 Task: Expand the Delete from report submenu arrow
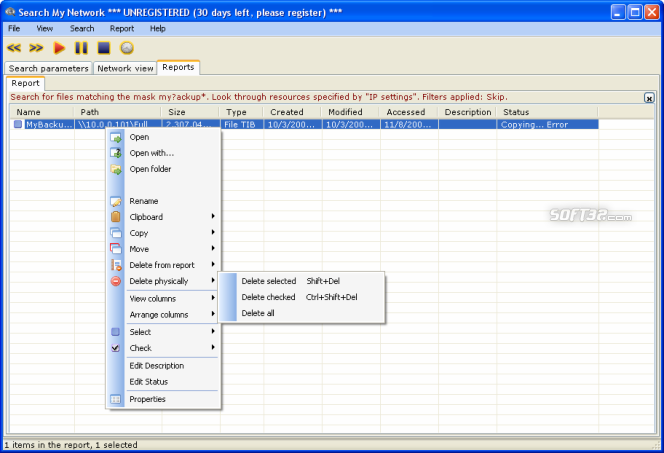click(213, 264)
